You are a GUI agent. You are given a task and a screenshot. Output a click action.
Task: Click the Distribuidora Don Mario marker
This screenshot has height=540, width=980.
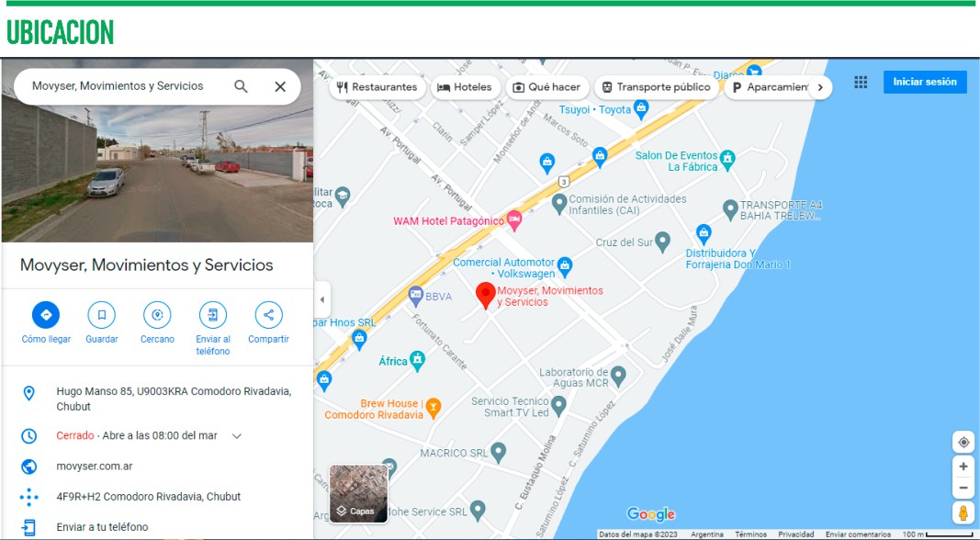click(x=704, y=234)
